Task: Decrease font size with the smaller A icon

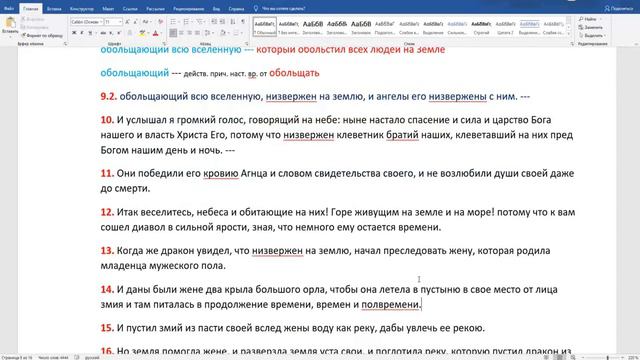Action: point(135,22)
